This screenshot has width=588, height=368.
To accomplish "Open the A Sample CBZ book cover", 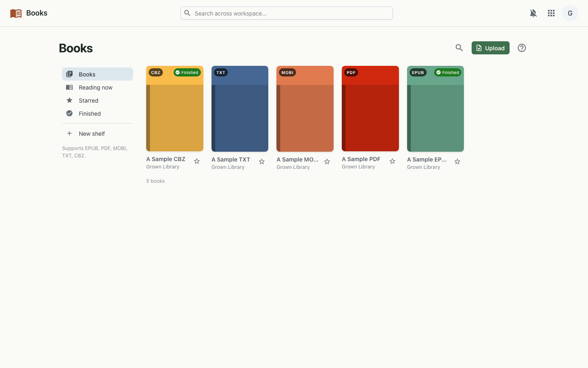I will 175,108.
